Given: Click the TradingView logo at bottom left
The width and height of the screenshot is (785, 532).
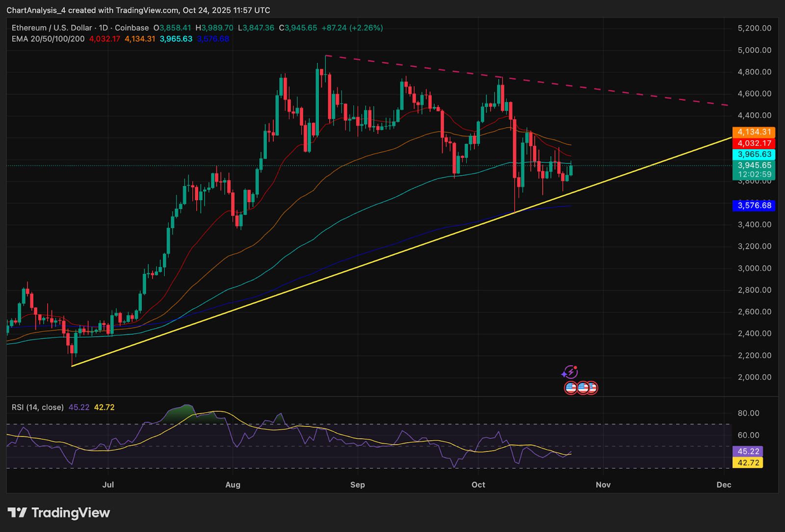Looking at the screenshot, I should pyautogui.click(x=59, y=513).
